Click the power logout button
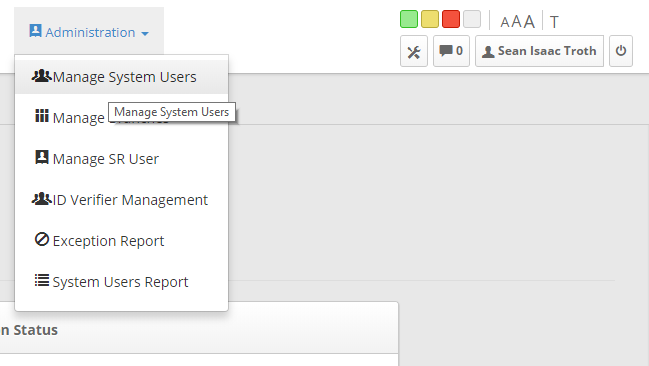This screenshot has height=366, width=649. pos(621,51)
